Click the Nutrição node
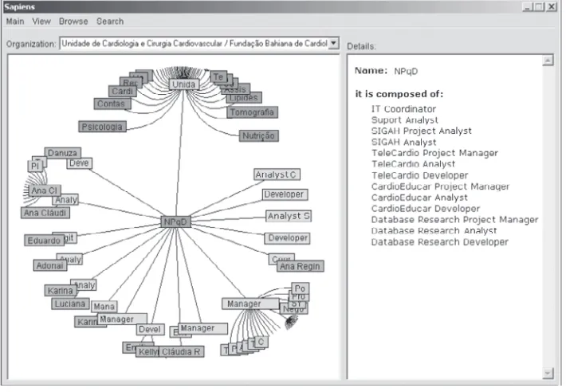 tap(258, 136)
